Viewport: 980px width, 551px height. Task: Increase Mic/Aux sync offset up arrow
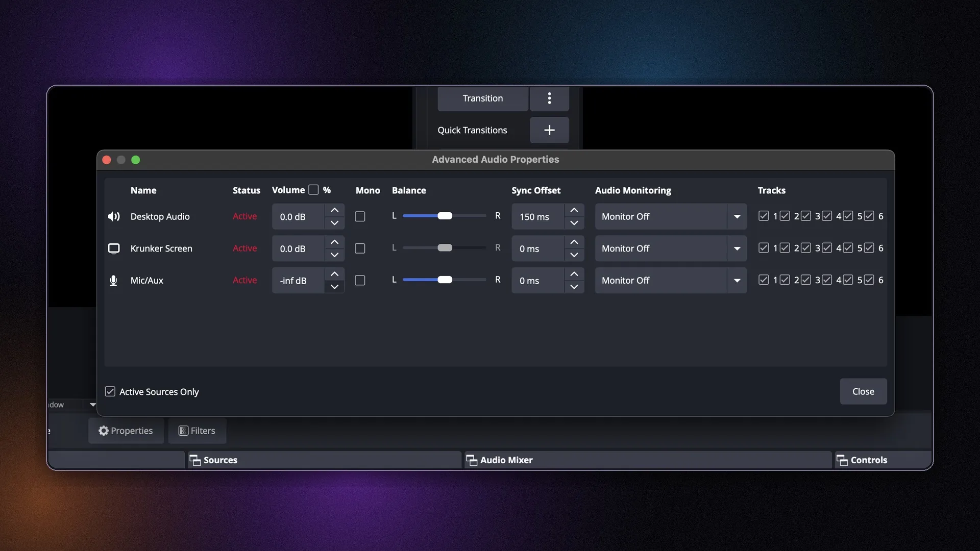tap(574, 274)
